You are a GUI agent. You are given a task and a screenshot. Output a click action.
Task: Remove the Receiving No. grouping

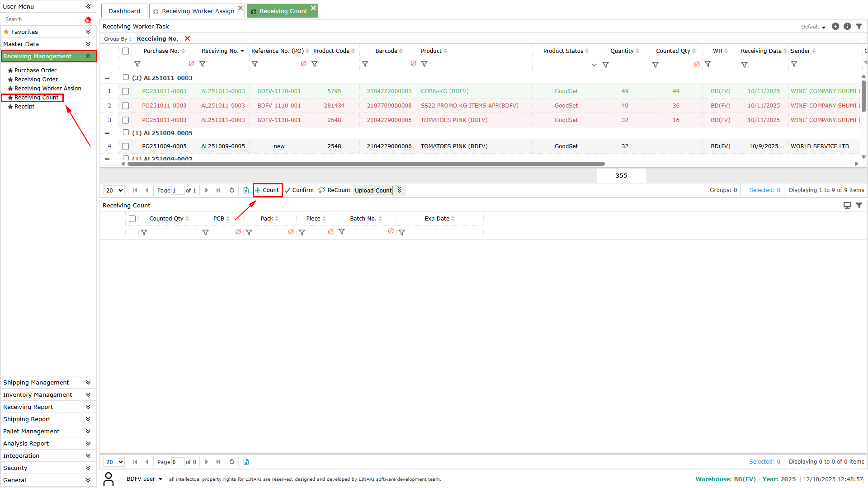(187, 38)
